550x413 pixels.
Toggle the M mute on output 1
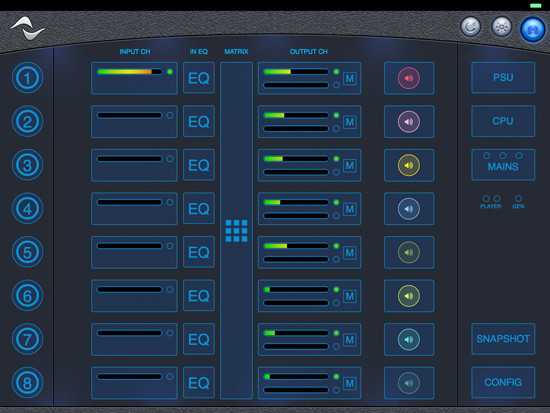(350, 78)
